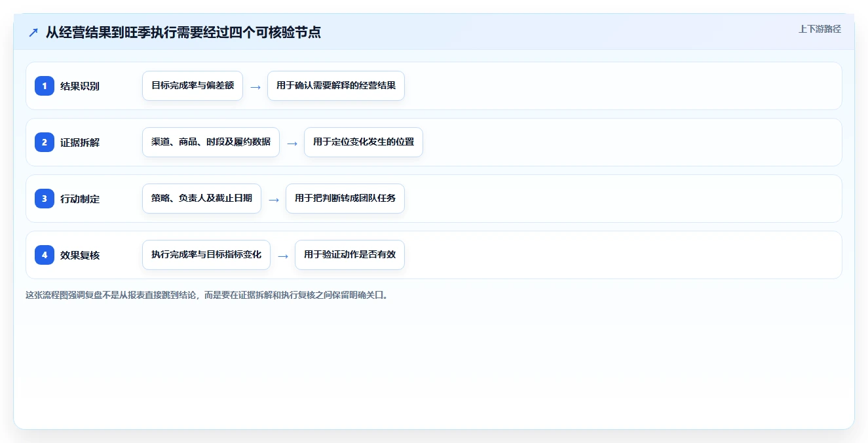Select the 用于验证动作是否有效 box
The image size is (868, 443).
pyautogui.click(x=350, y=255)
